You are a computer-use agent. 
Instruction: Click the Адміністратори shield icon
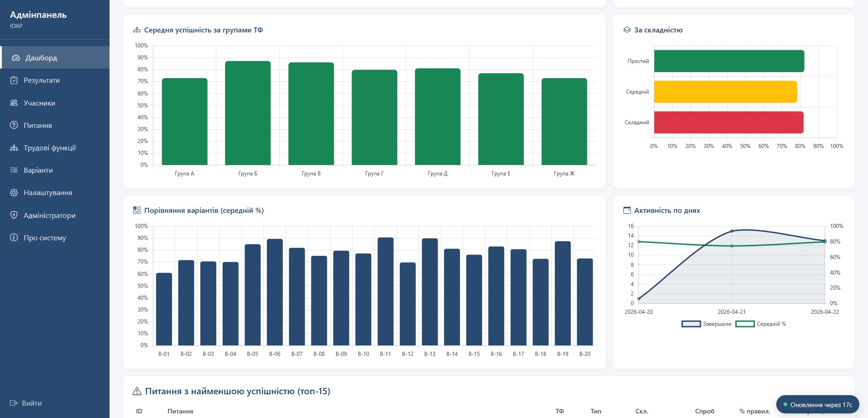tap(14, 215)
